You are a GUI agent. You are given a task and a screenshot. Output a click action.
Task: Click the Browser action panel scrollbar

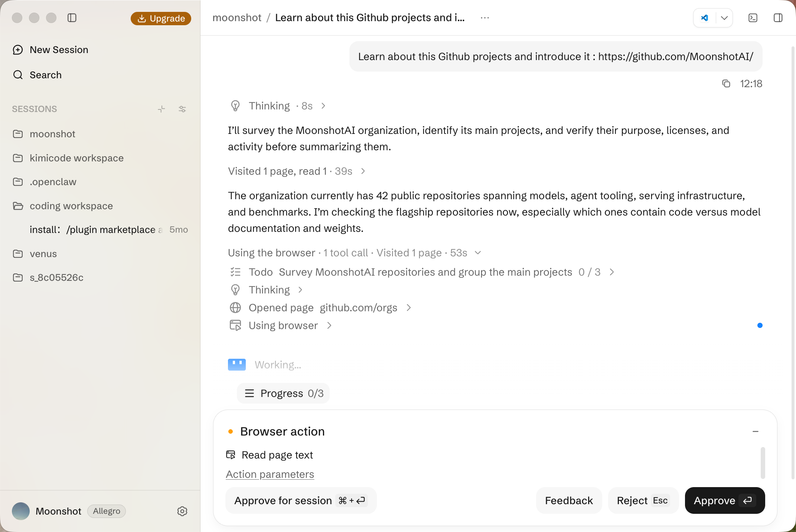point(763,463)
